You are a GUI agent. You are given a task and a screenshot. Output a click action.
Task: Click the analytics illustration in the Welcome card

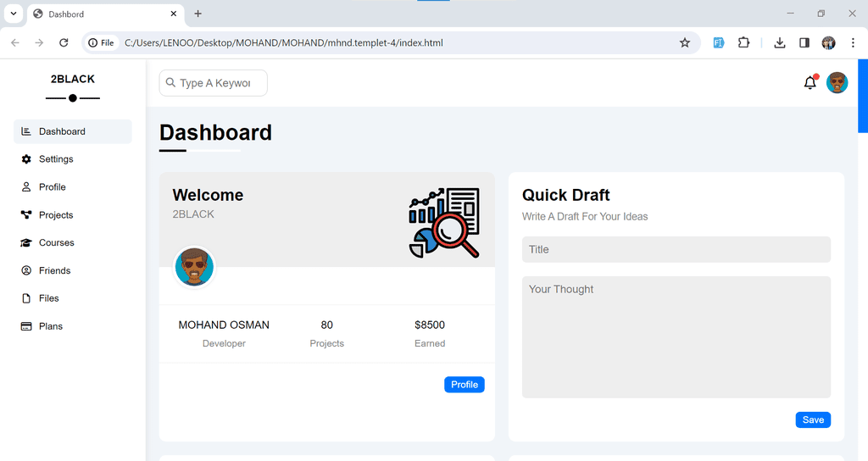(444, 223)
